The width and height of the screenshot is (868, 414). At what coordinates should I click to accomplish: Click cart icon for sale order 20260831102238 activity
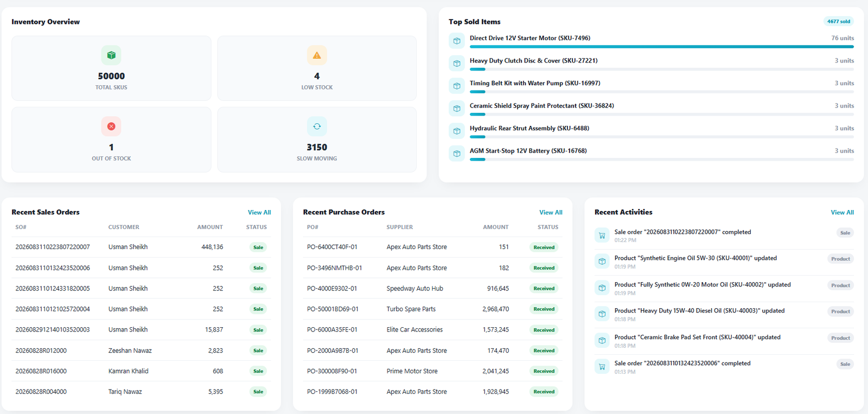tap(602, 235)
